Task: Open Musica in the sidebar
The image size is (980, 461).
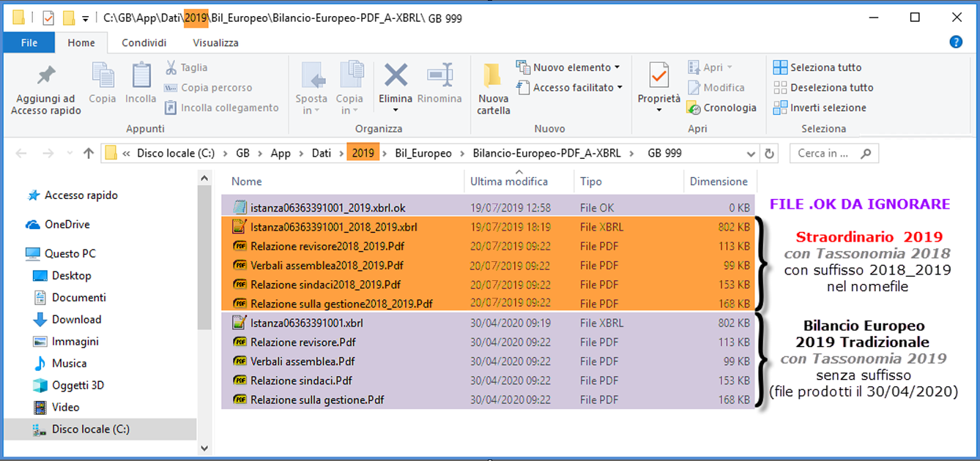Action: 59,364
